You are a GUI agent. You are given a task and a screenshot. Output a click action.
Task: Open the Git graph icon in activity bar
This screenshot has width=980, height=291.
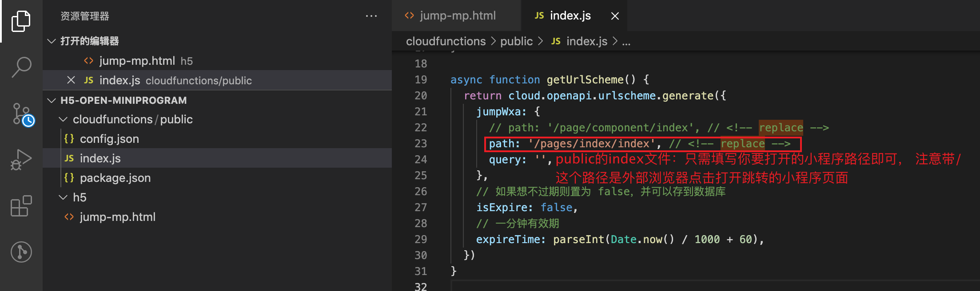[x=21, y=252]
